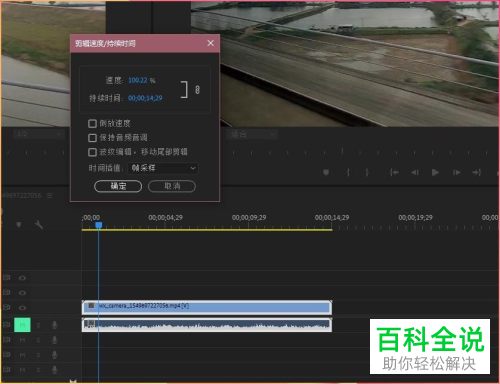
Task: Click the blue playhead on time ruler
Action: coord(99,225)
